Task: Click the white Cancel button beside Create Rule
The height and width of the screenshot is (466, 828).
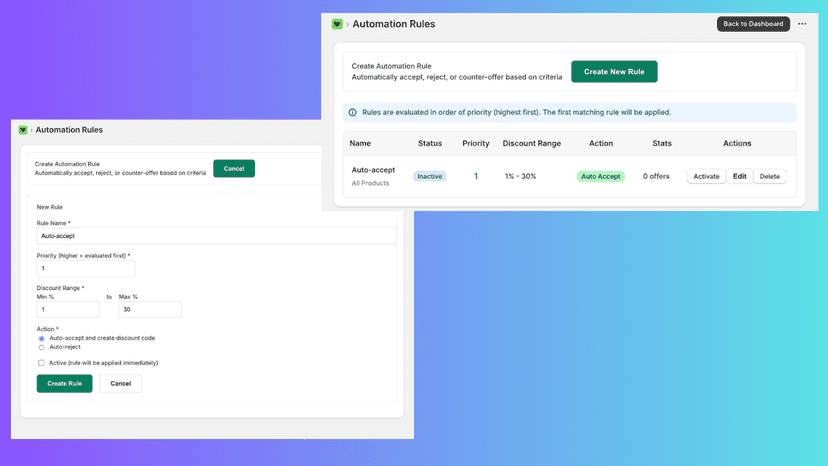Action: (x=120, y=384)
